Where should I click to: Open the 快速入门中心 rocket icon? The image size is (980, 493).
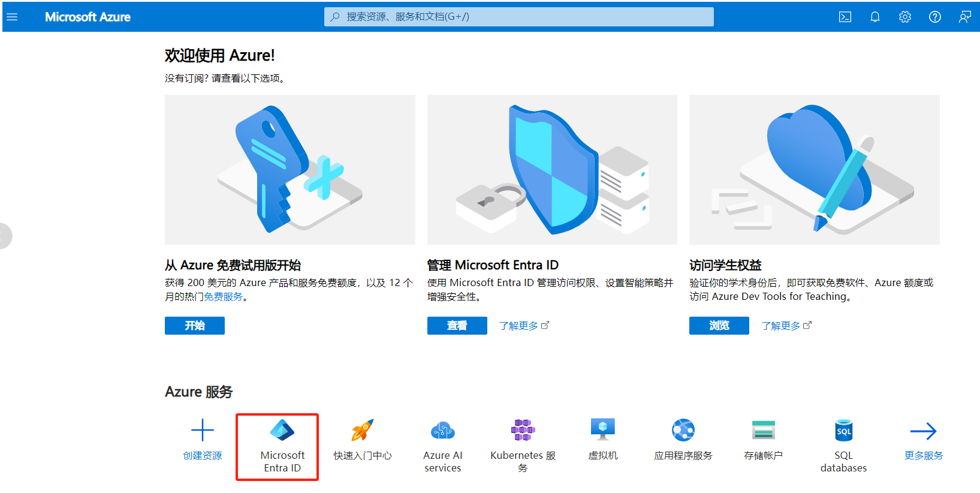click(x=363, y=430)
